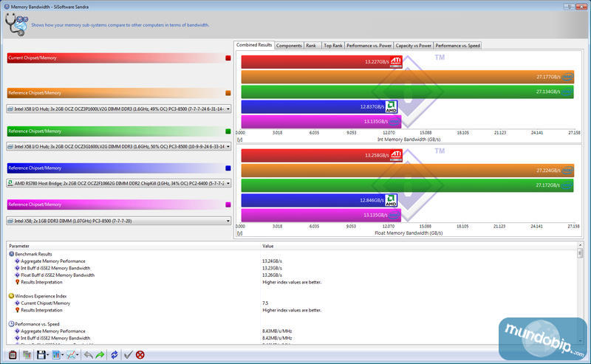The width and height of the screenshot is (591, 364).
Task: Click the magenta 13.135GB/s bar in Int chart
Action: [321, 122]
